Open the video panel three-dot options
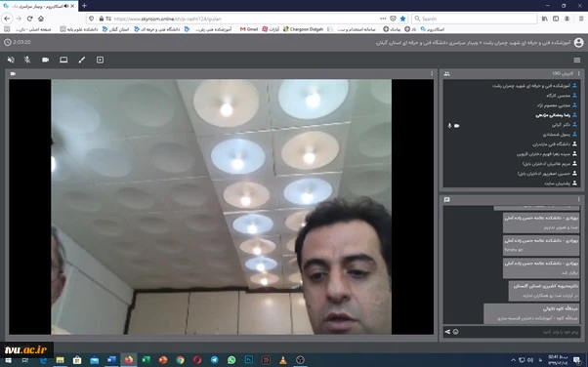The height and width of the screenshot is (367, 588). (x=432, y=73)
